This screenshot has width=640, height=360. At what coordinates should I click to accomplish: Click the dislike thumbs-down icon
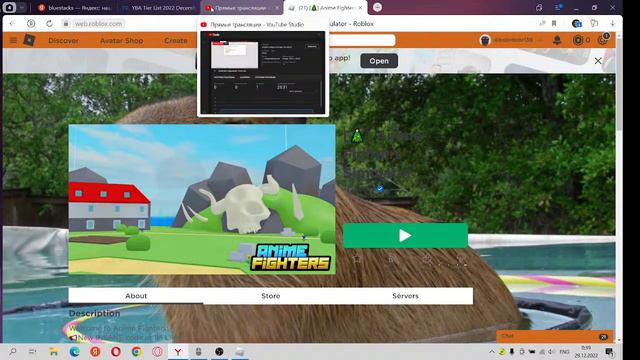tap(462, 259)
